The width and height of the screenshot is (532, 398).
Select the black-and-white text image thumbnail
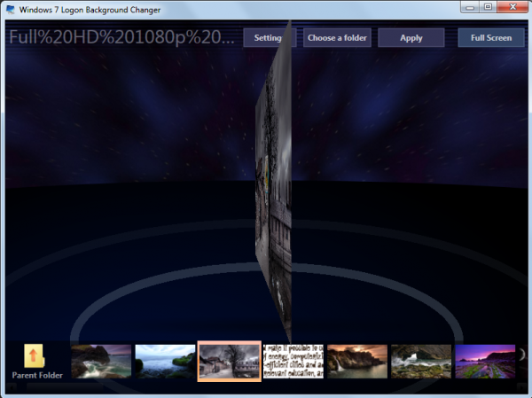[x=293, y=362]
